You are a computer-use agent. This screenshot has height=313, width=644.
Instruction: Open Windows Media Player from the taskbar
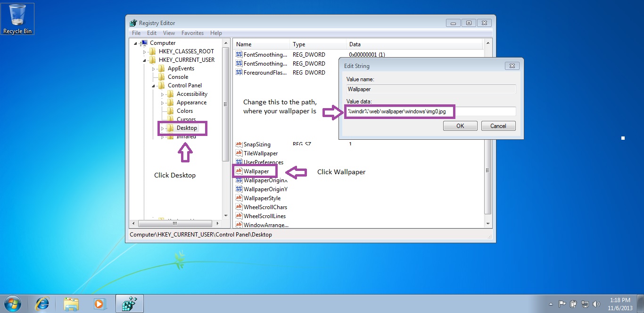[99, 304]
